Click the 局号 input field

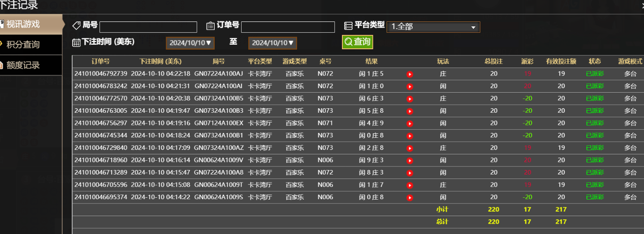pyautogui.click(x=148, y=27)
